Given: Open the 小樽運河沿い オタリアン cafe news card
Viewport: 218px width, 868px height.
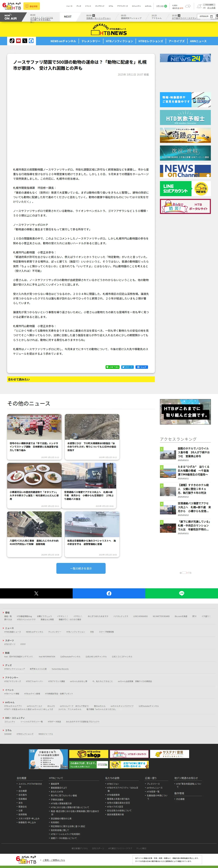Looking at the screenshot, I should (x=34, y=486).
